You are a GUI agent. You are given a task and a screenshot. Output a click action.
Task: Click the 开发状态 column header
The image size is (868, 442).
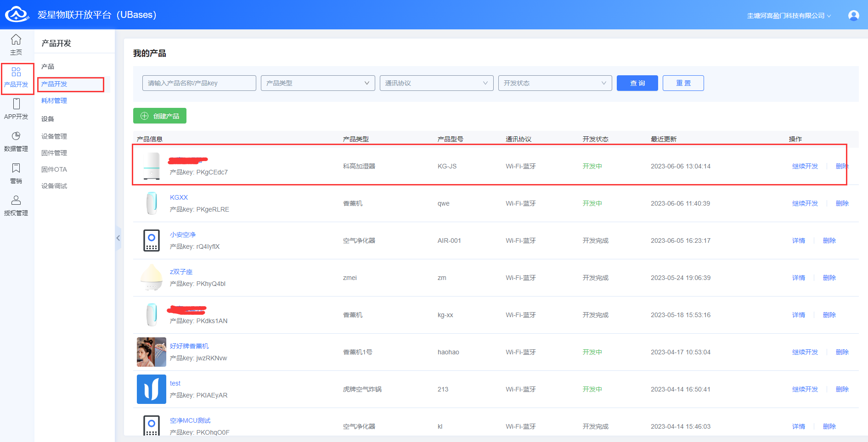click(595, 139)
